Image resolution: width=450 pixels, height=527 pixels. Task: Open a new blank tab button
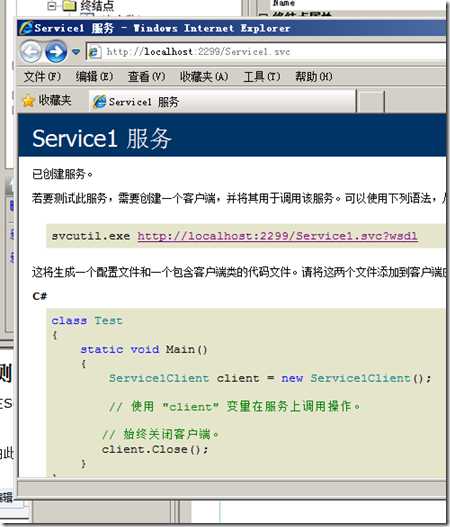point(371,101)
